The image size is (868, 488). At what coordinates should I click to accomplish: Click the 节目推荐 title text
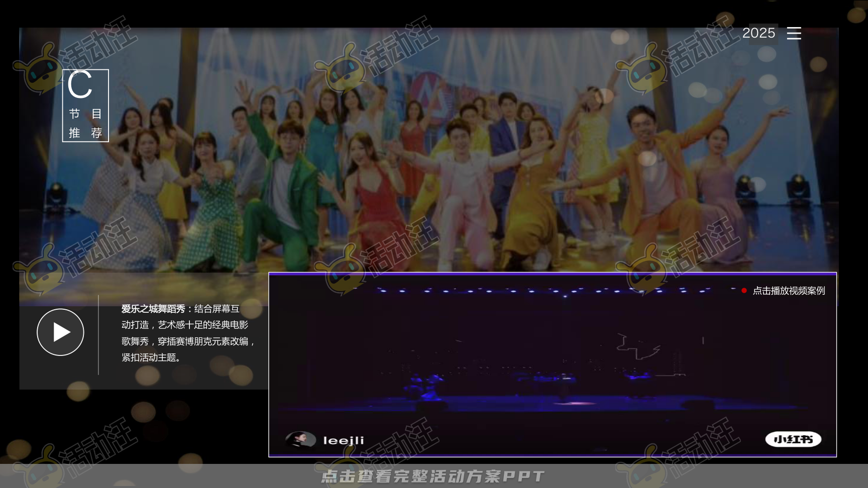click(85, 123)
